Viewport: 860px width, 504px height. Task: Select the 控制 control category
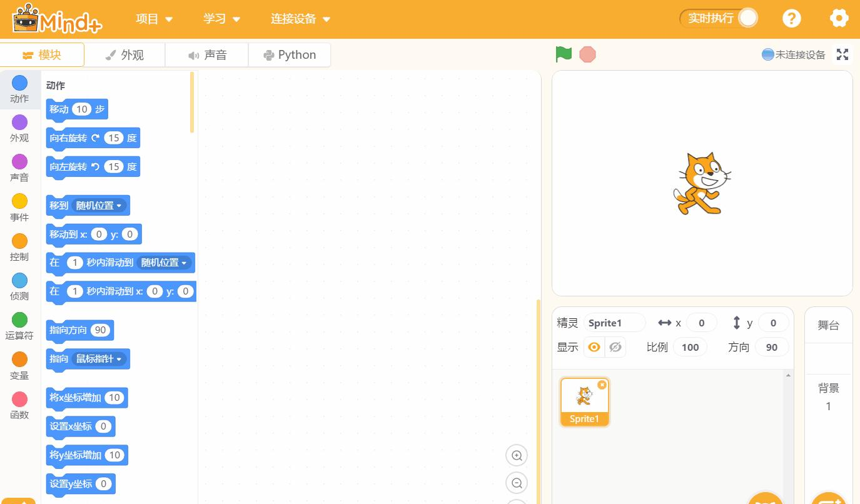click(x=19, y=248)
